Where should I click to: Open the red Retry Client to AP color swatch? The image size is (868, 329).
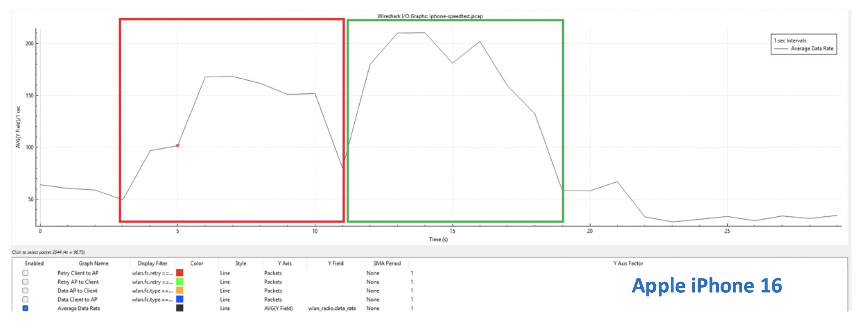click(180, 273)
